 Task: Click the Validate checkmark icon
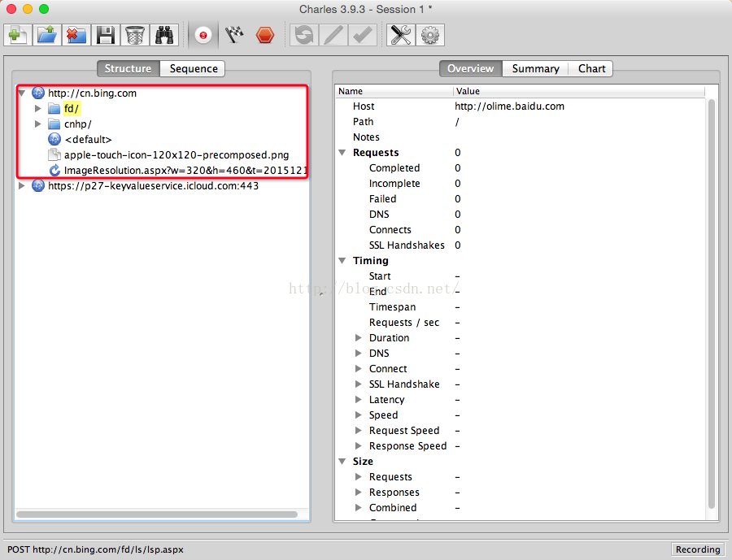363,35
